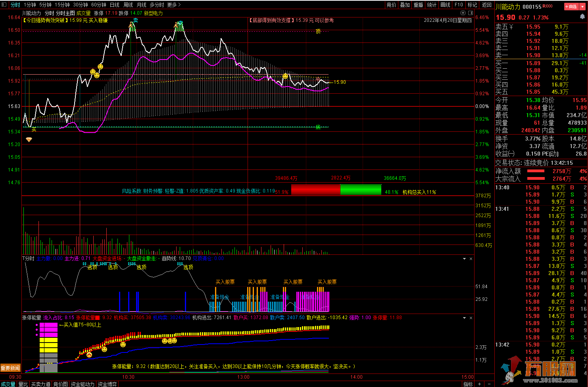This screenshot has width=588, height=387.
Task: Click the 买五 price 15.85
Action: click(x=533, y=92)
